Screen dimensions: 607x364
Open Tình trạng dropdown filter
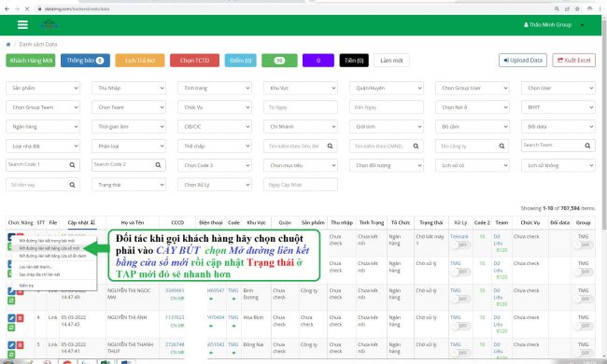215,88
